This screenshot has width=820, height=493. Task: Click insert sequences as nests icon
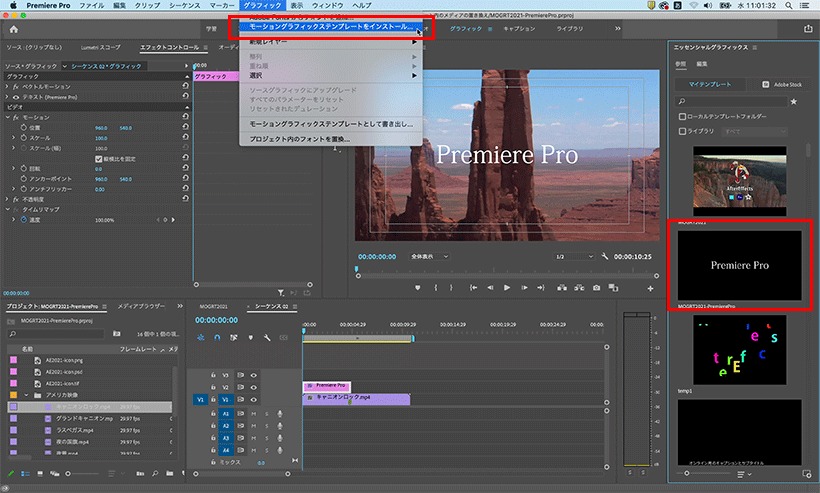point(200,338)
